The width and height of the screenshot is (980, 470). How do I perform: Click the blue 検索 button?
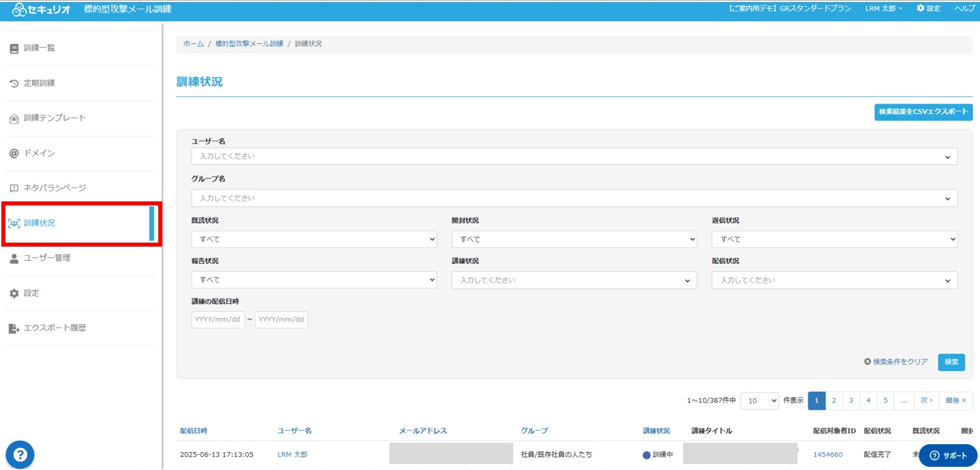click(x=951, y=362)
